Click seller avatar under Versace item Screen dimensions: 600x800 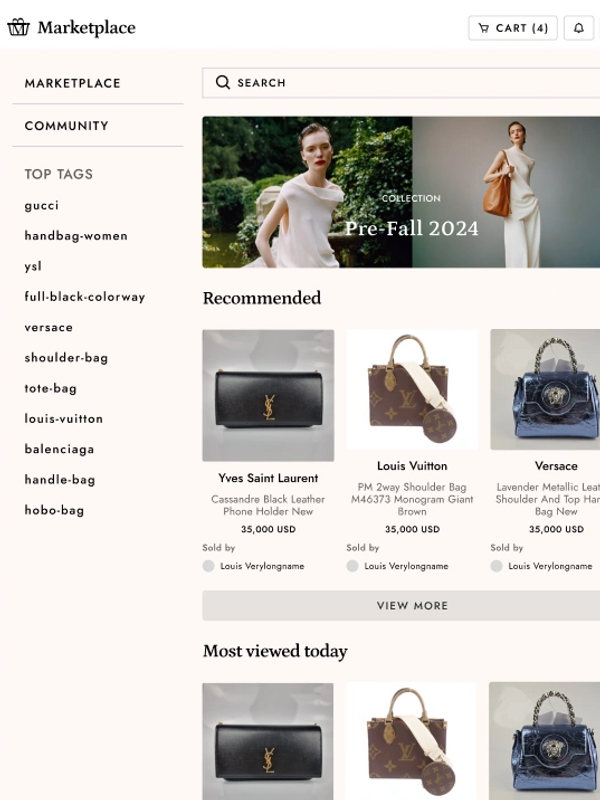click(496, 566)
